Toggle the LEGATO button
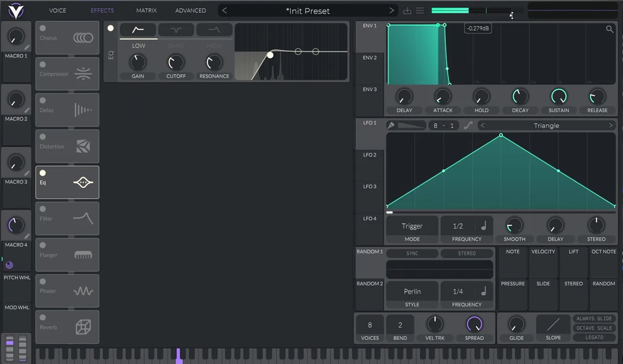The image size is (623, 364). pos(594,337)
